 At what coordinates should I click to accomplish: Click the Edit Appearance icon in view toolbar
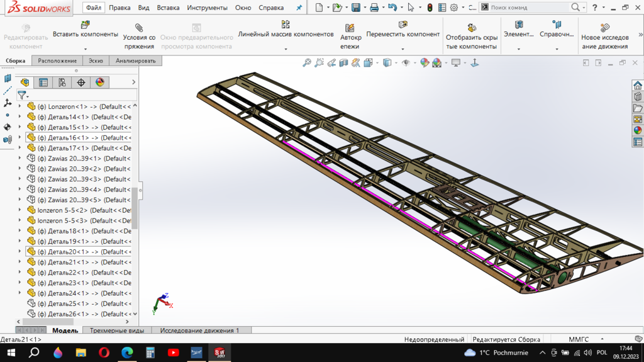click(x=425, y=63)
